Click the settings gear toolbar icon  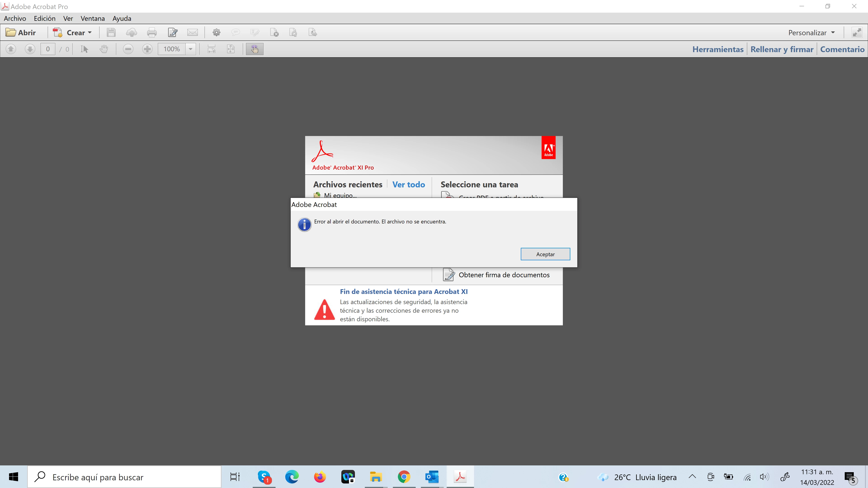click(x=216, y=33)
